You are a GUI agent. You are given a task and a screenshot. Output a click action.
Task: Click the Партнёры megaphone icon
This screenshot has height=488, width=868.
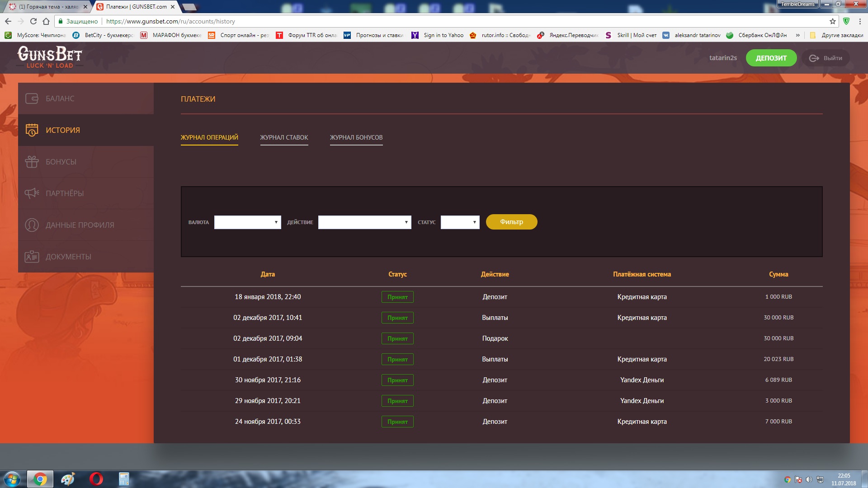tap(32, 193)
